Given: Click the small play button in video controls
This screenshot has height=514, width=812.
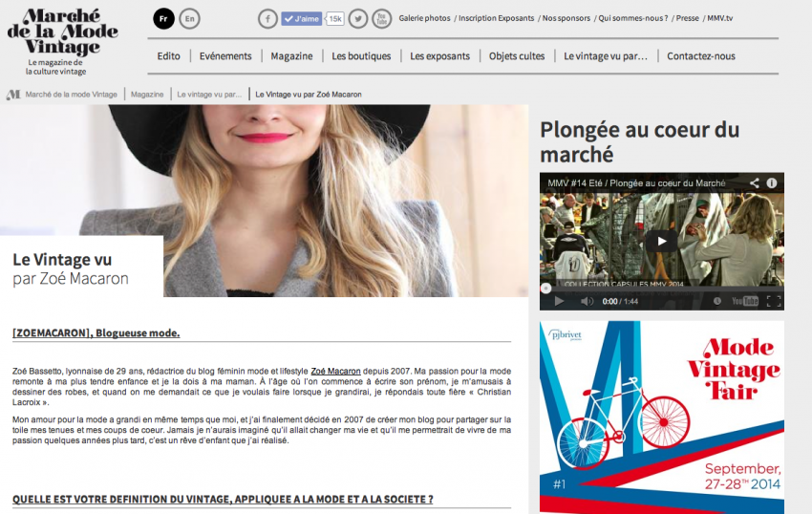Looking at the screenshot, I should [559, 301].
